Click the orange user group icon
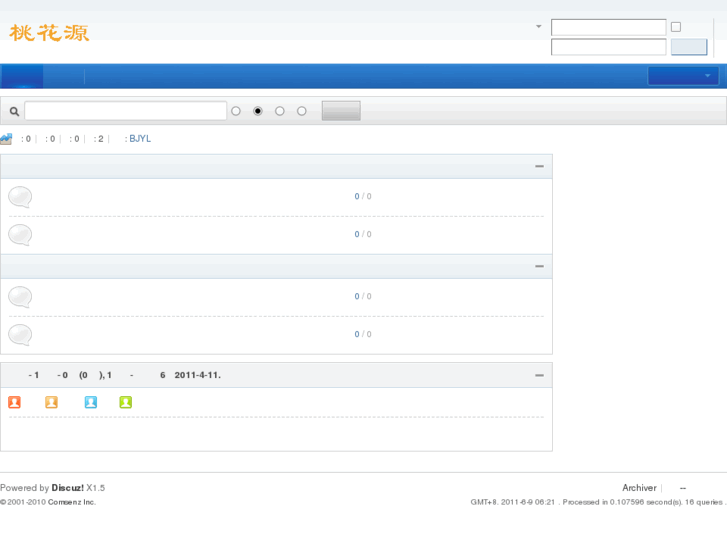This screenshot has height=545, width=727. 51,402
